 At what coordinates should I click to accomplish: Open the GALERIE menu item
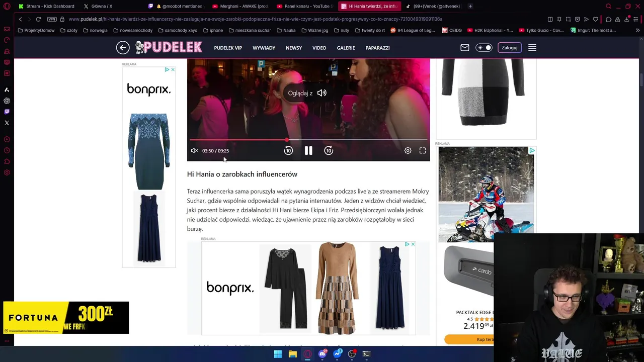tap(346, 48)
